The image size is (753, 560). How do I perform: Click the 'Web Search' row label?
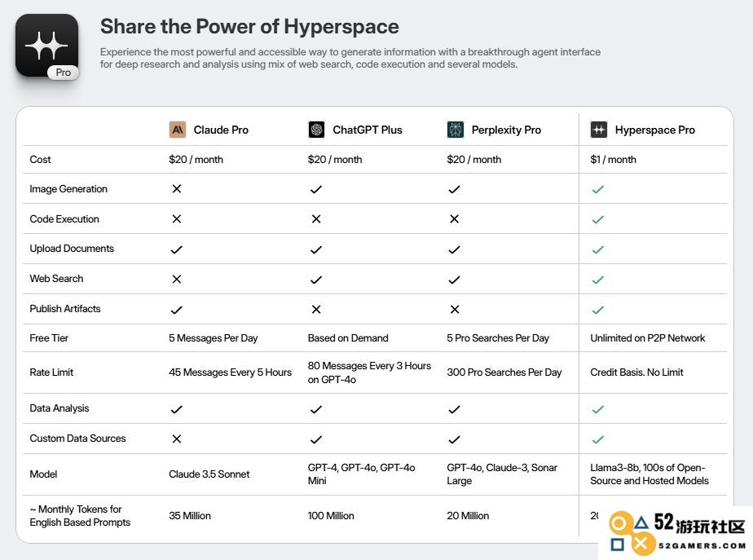click(56, 279)
